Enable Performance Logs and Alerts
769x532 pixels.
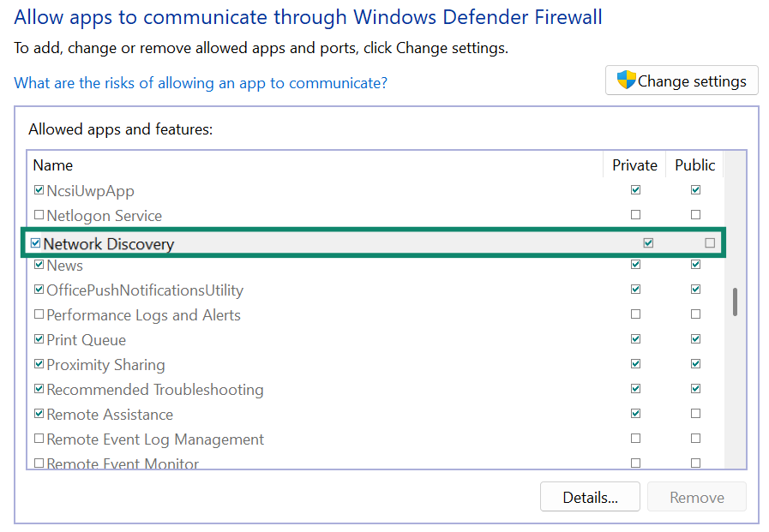point(39,314)
